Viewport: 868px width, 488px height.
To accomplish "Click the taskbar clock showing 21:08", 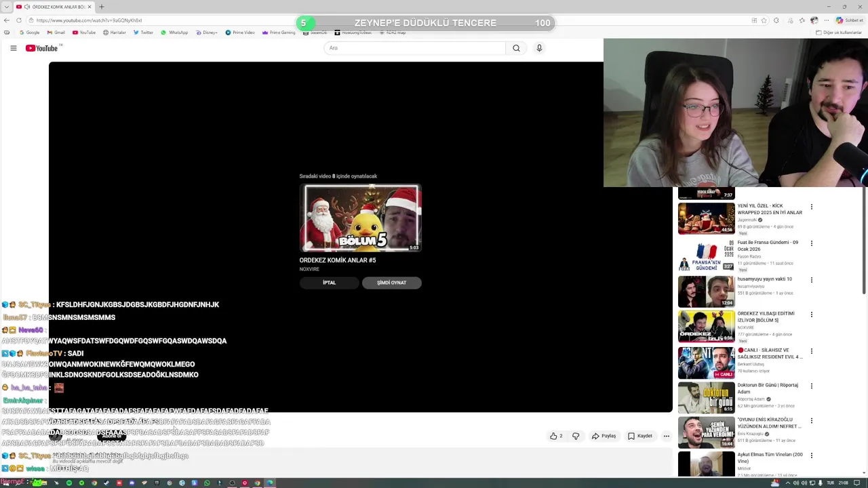I will tap(843, 483).
